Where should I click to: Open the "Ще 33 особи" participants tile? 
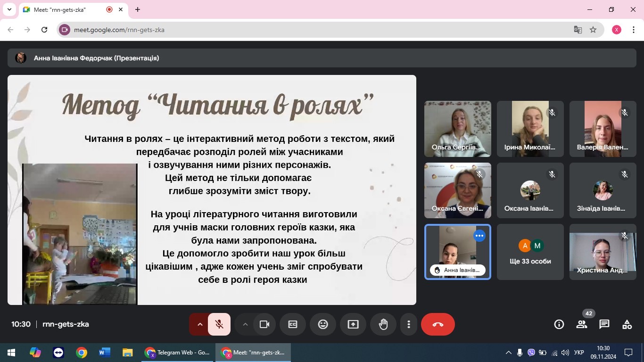tap(530, 252)
